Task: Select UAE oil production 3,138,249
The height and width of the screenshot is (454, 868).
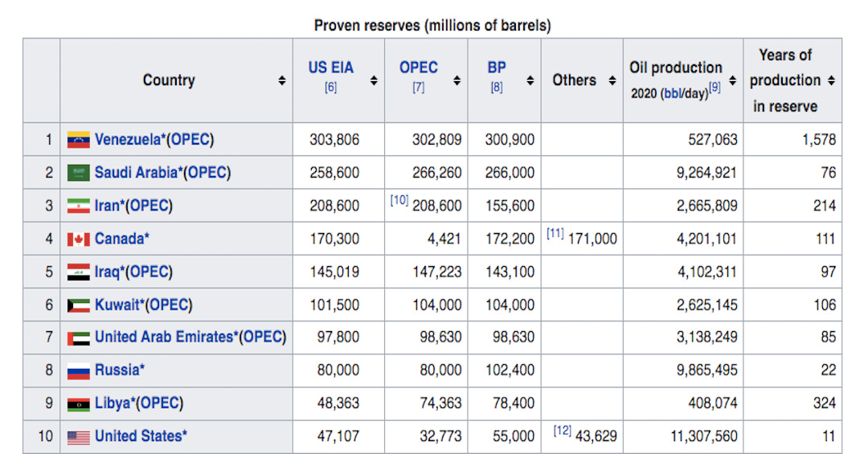Action: 707,337
